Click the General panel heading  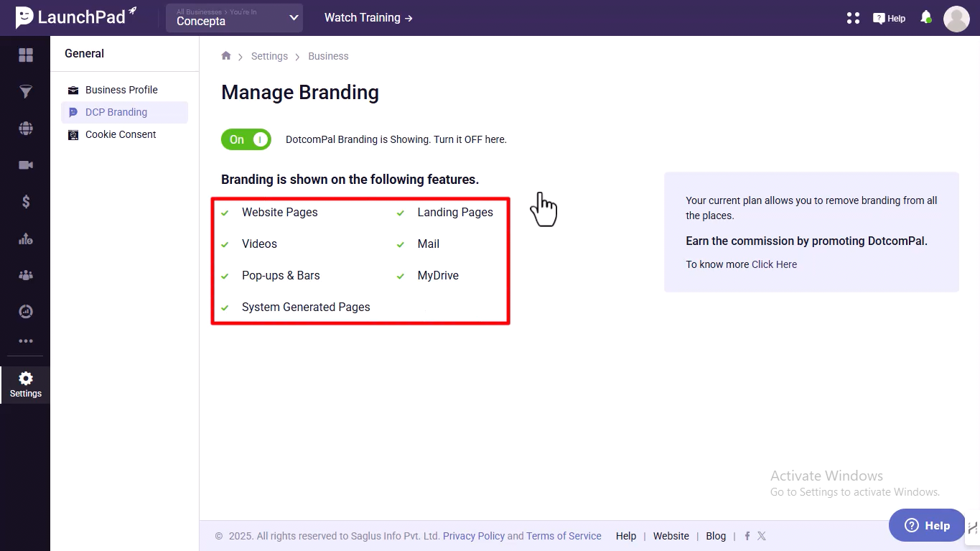click(x=84, y=54)
